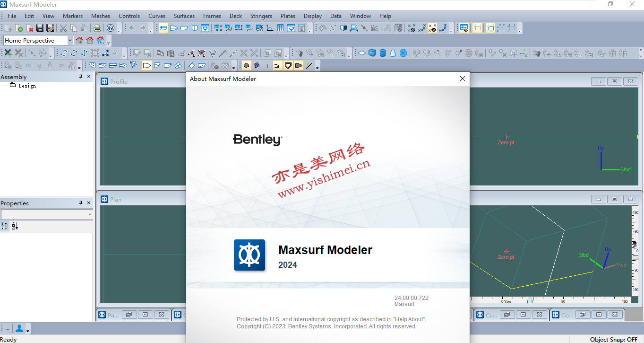
Task: Add a plane surface using flat diamond icon
Action: pos(362,53)
